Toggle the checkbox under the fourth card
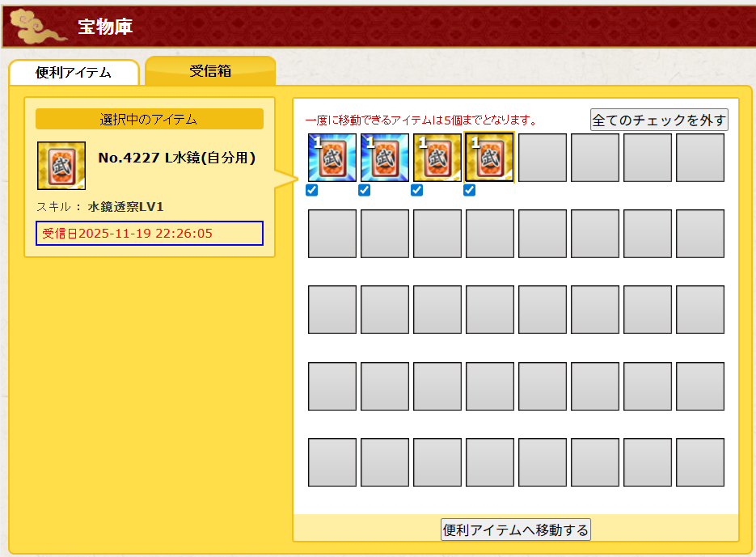The width and height of the screenshot is (756, 557). (x=470, y=191)
